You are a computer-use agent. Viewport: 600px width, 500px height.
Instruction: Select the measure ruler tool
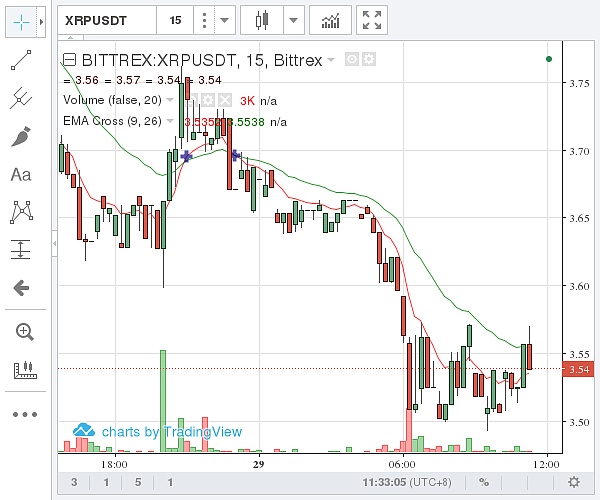[x=25, y=370]
